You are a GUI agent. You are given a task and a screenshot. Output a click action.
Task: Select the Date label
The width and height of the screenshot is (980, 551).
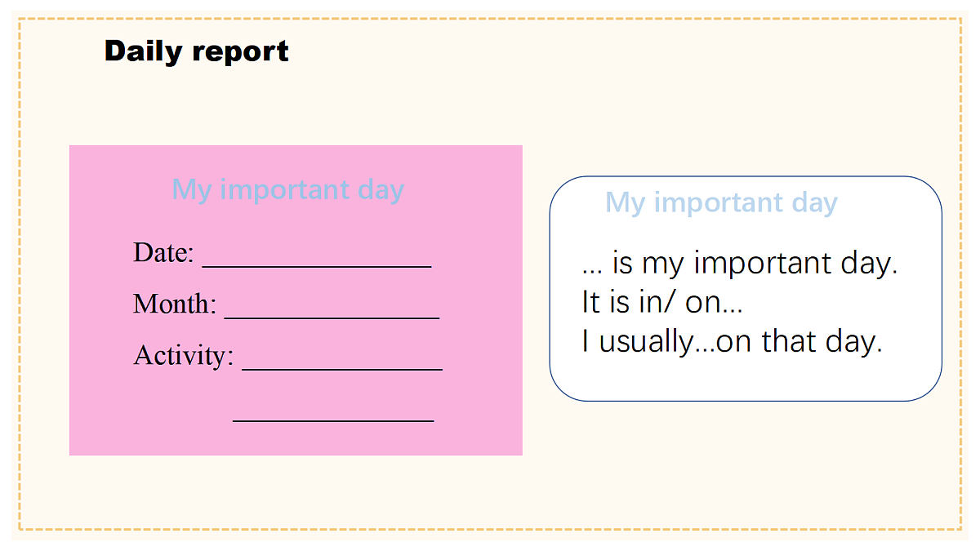point(163,253)
